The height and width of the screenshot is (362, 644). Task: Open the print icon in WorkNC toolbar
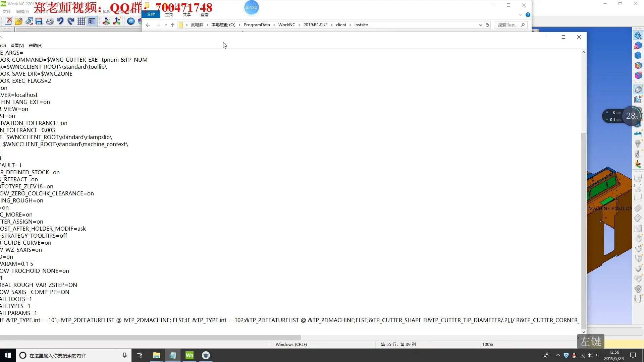click(50, 21)
